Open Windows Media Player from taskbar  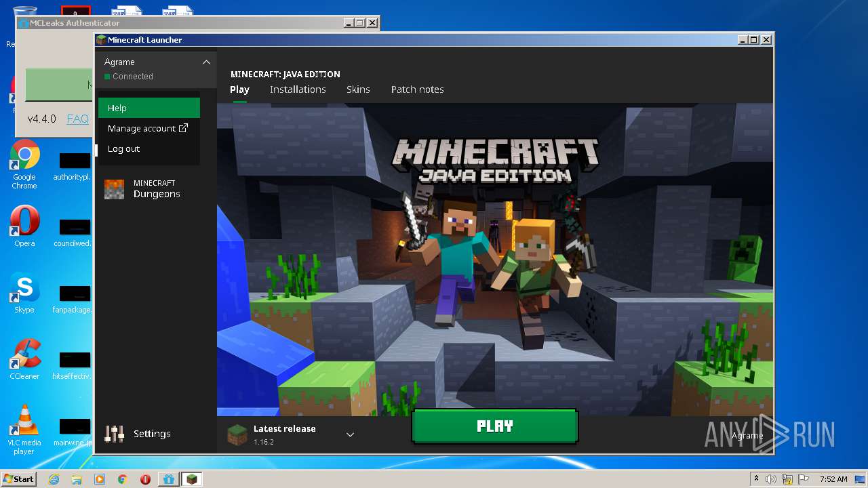[x=100, y=479]
